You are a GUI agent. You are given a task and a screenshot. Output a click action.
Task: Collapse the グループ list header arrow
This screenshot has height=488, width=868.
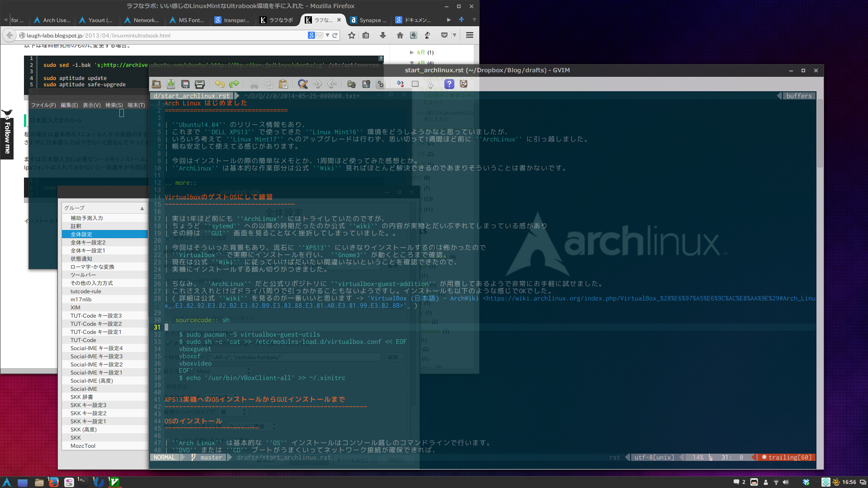click(142, 208)
